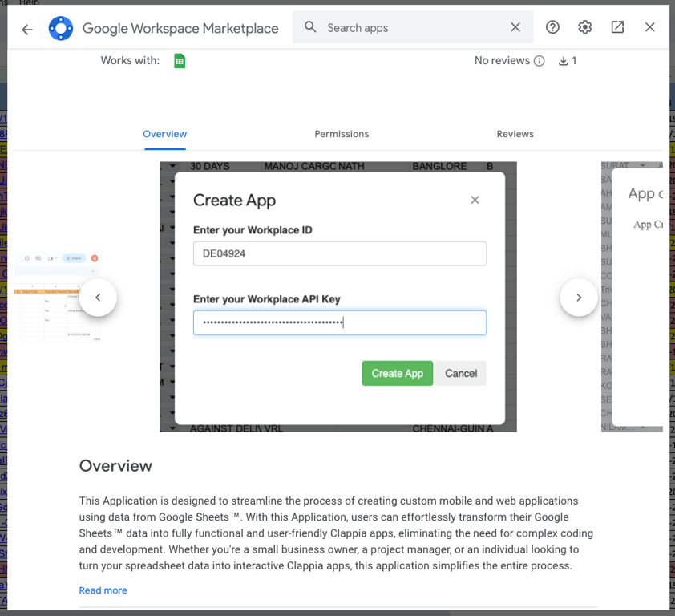This screenshot has width=675, height=616.
Task: Open Marketplace in a new window
Action: point(617,27)
